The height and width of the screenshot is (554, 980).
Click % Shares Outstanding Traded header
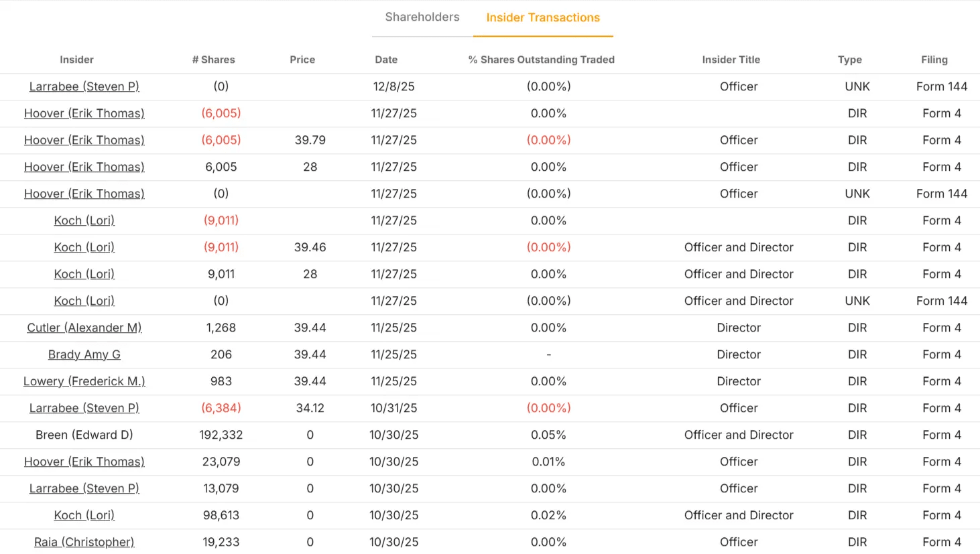click(542, 60)
